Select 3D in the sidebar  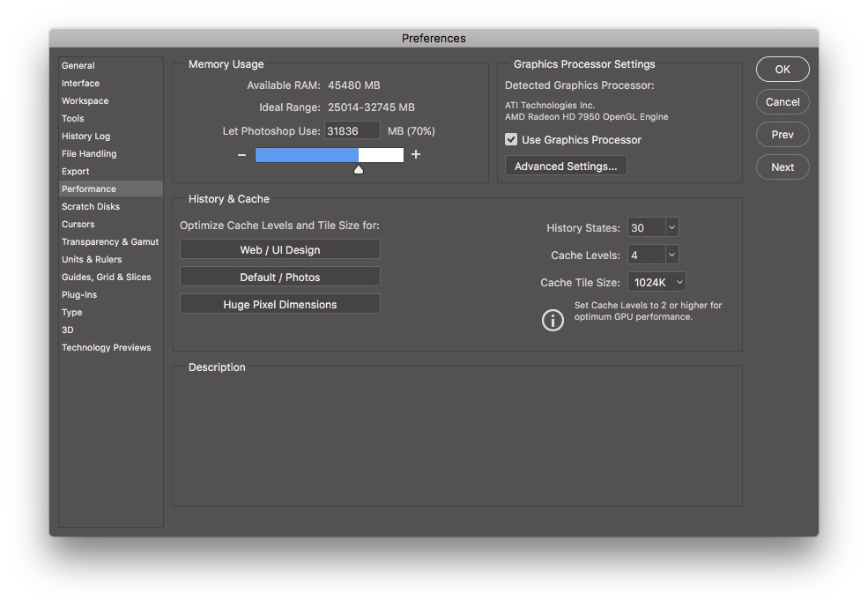coord(68,329)
